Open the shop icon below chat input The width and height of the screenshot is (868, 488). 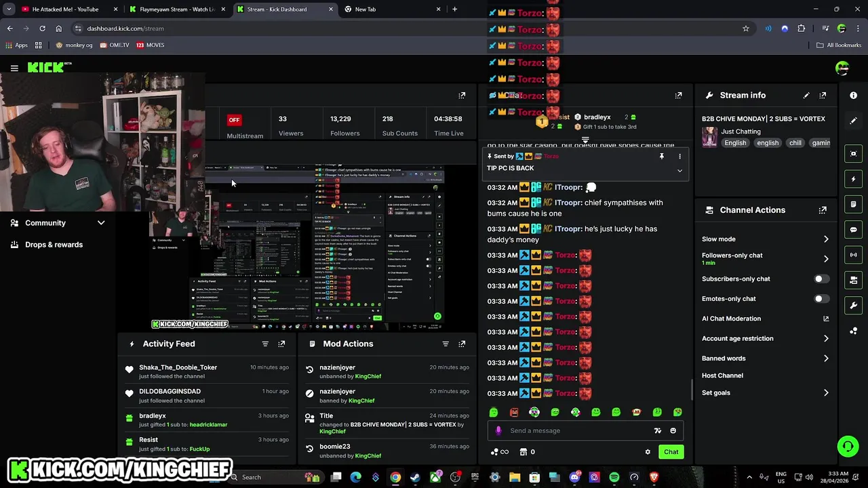524,452
